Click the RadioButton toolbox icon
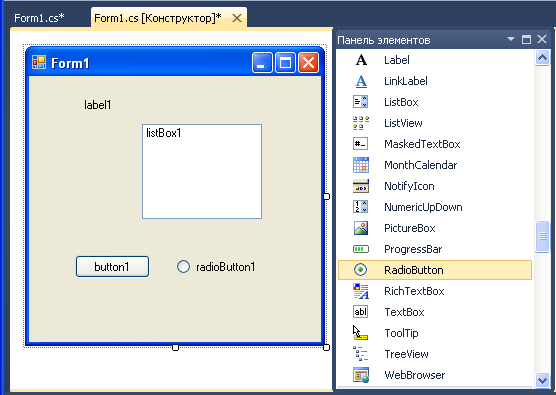 tap(361, 270)
